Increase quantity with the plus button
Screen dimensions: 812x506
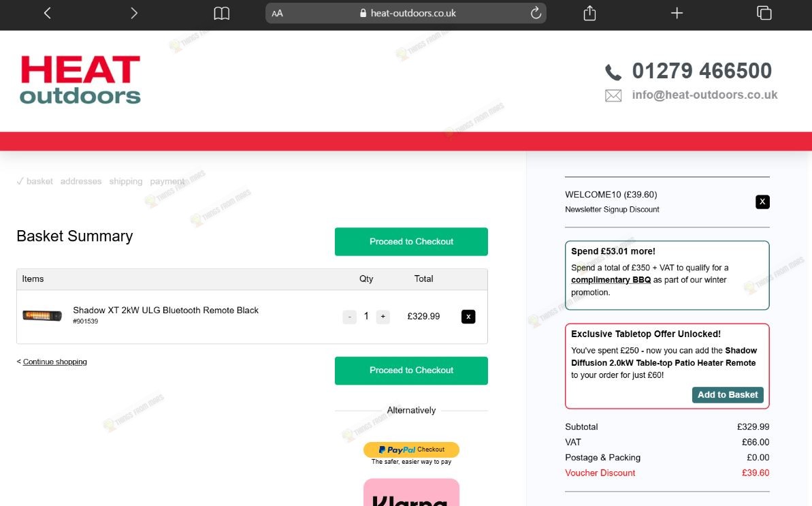click(383, 317)
